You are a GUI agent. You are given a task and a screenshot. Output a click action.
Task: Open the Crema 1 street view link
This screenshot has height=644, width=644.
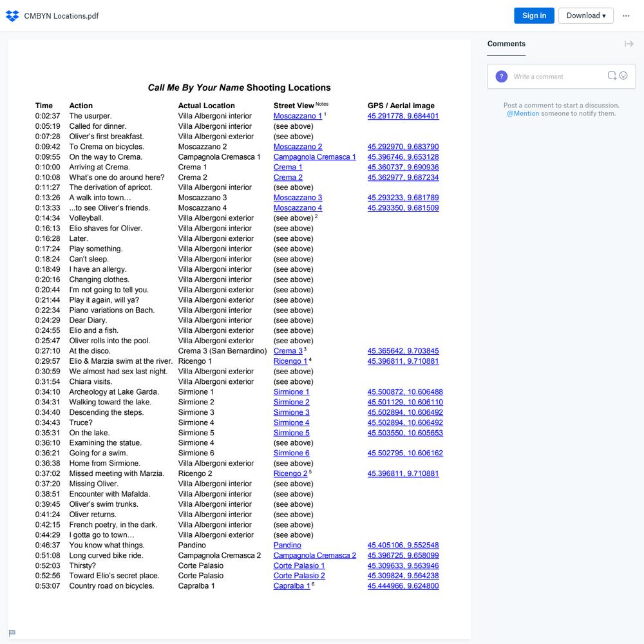(x=288, y=167)
